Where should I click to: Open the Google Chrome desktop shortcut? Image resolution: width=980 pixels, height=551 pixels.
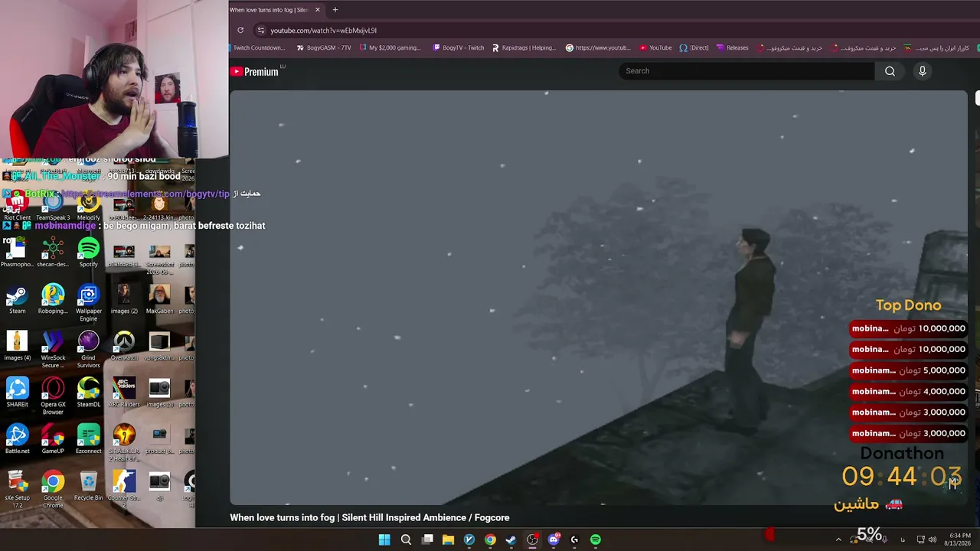pyautogui.click(x=53, y=490)
